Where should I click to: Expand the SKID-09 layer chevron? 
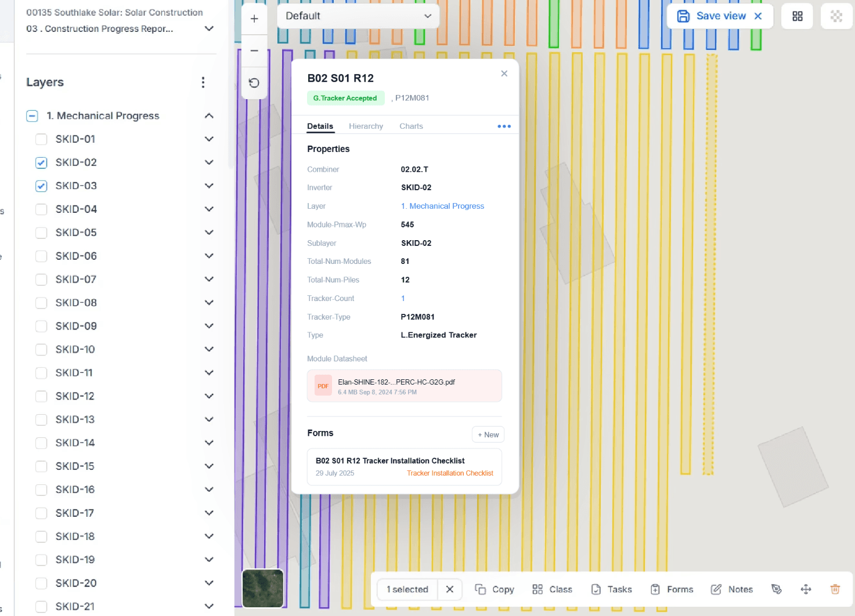210,326
